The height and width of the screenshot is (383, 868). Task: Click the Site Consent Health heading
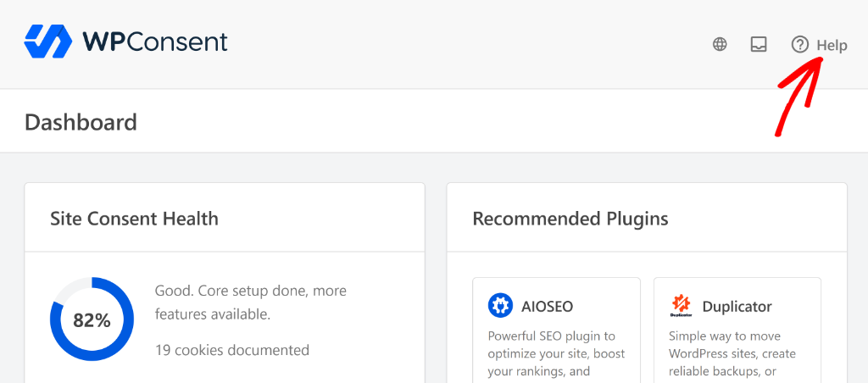135,219
